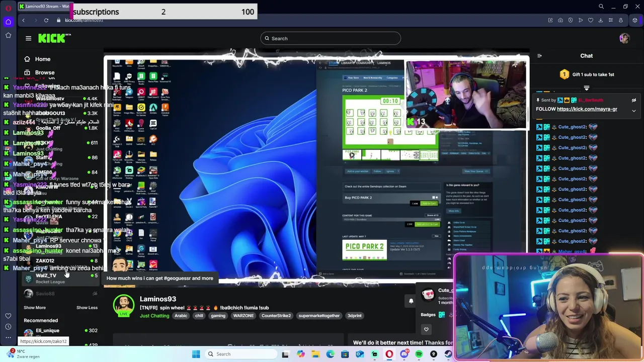644x362 pixels.
Task: Click the CounterStrike2 tag
Action: [276, 316]
